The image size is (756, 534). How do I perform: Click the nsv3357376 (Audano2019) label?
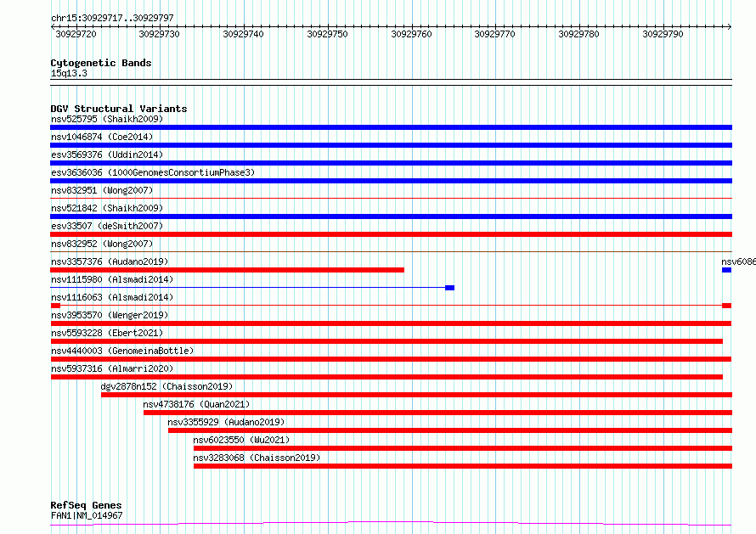[x=110, y=261]
